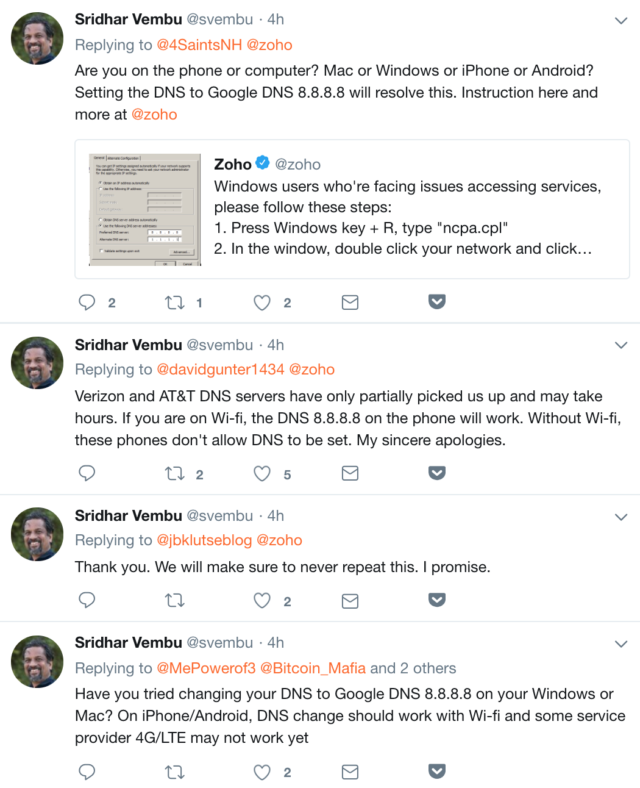
Task: Retweet the Verizon and AT&T DNS tweet
Action: click(174, 473)
